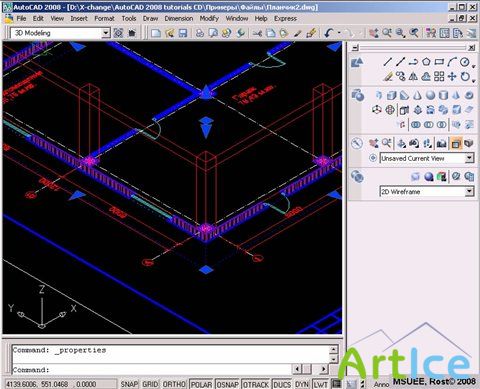Click 3D Make control panel icon
480x389 pixels.
tap(358, 95)
